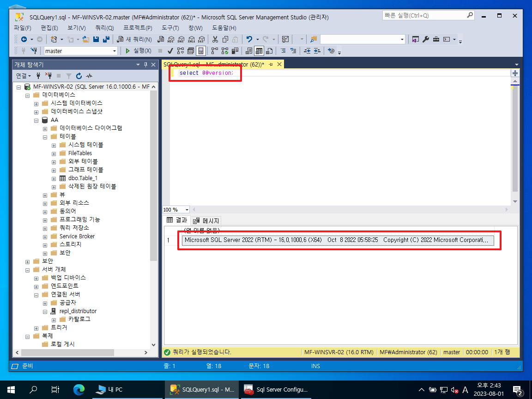Screen dimensions: 532x399
Task: Undo the last action
Action: click(249, 39)
